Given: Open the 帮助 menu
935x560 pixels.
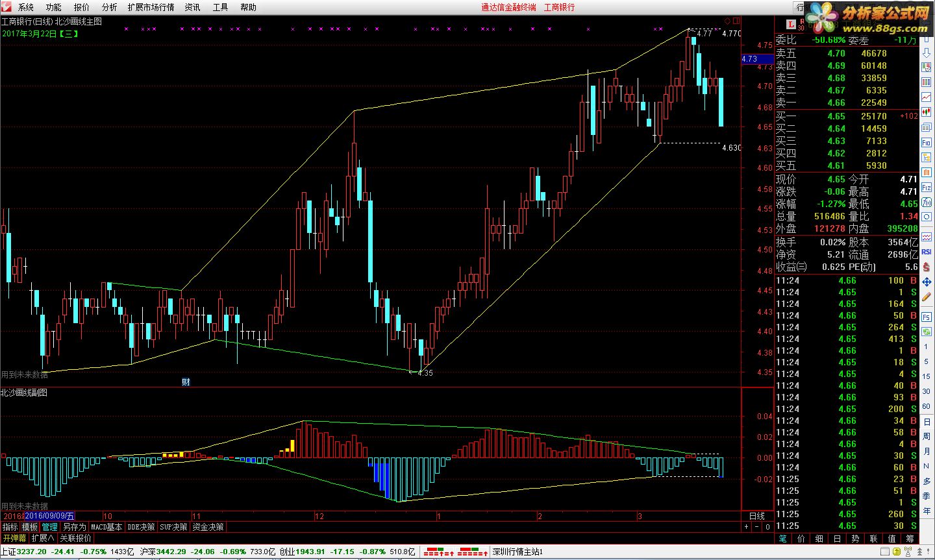Looking at the screenshot, I should pyautogui.click(x=248, y=7).
